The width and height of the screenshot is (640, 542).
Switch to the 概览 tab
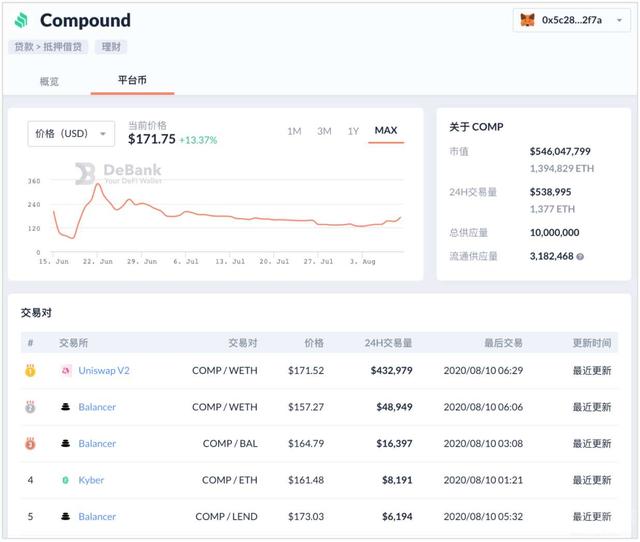point(49,82)
